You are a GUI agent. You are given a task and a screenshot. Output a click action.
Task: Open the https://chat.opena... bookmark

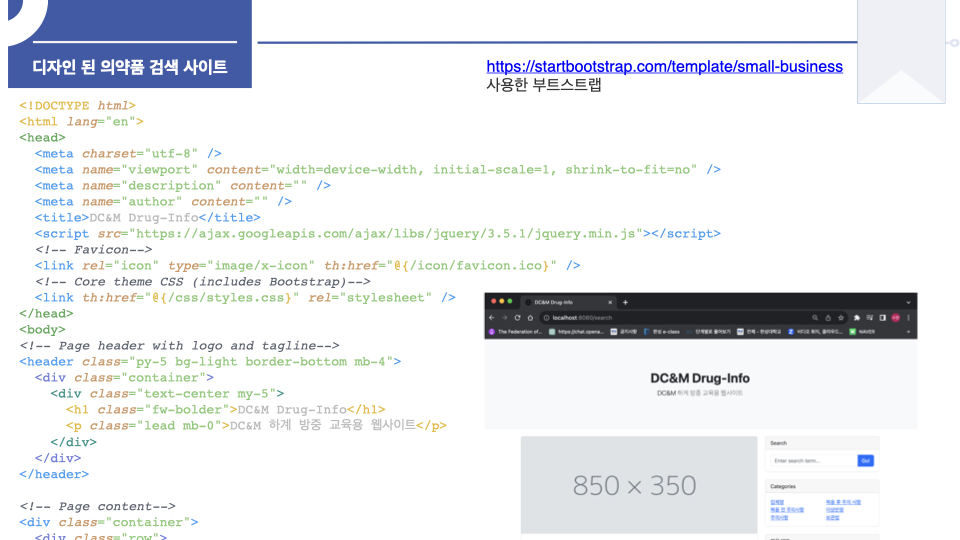[576, 332]
